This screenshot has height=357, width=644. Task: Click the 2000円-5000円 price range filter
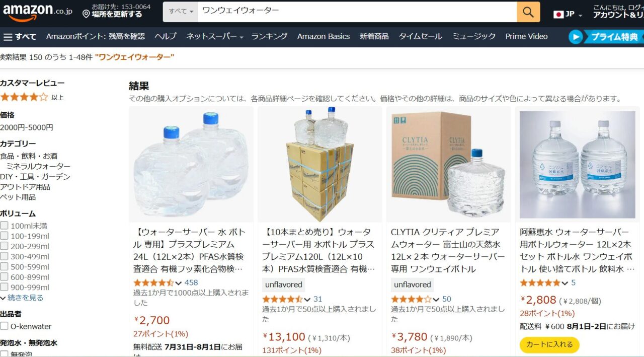pos(27,127)
